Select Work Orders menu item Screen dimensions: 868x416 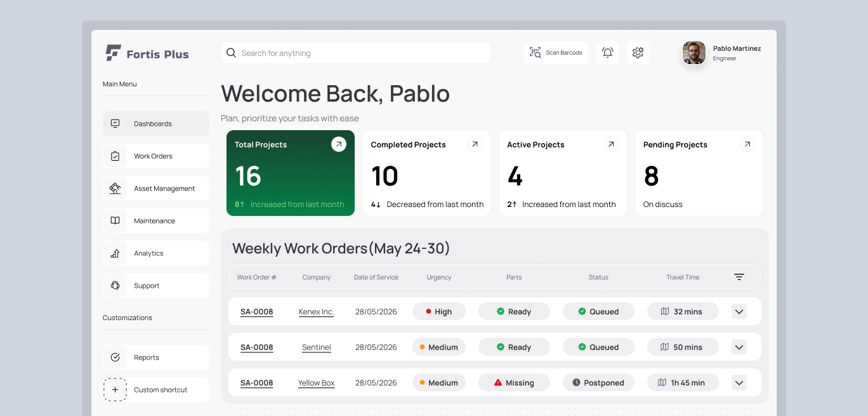(156, 156)
